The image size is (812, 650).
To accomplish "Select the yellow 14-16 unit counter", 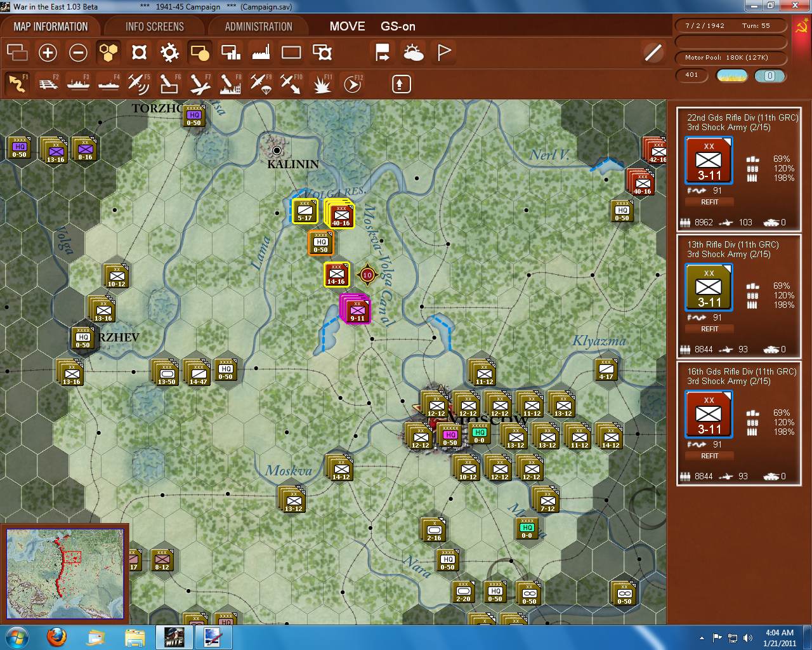I will (x=336, y=274).
